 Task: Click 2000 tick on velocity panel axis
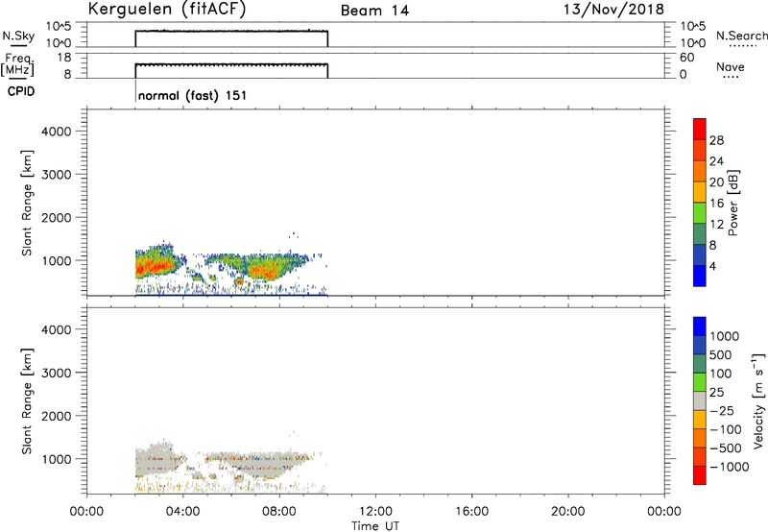(x=57, y=416)
